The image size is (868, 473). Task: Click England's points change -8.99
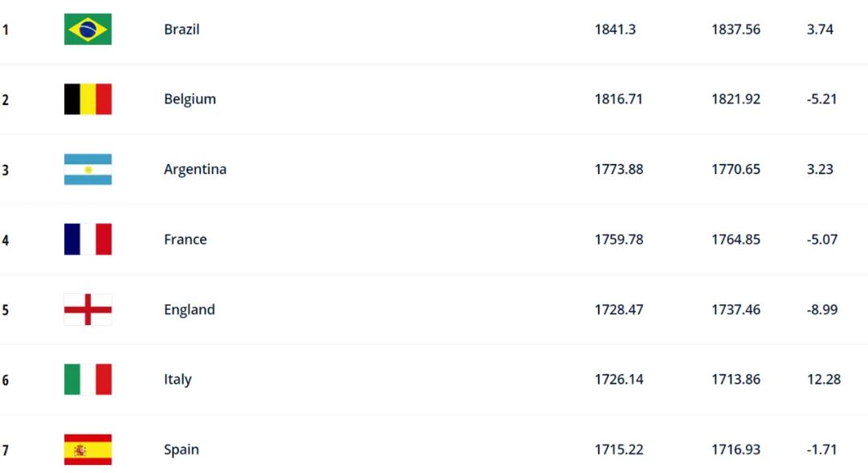click(x=822, y=309)
